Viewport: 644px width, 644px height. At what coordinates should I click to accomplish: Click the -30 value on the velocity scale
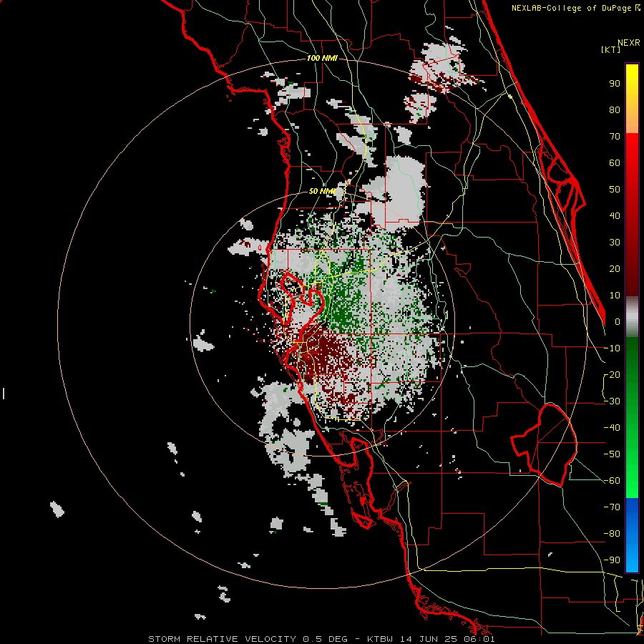pyautogui.click(x=612, y=401)
